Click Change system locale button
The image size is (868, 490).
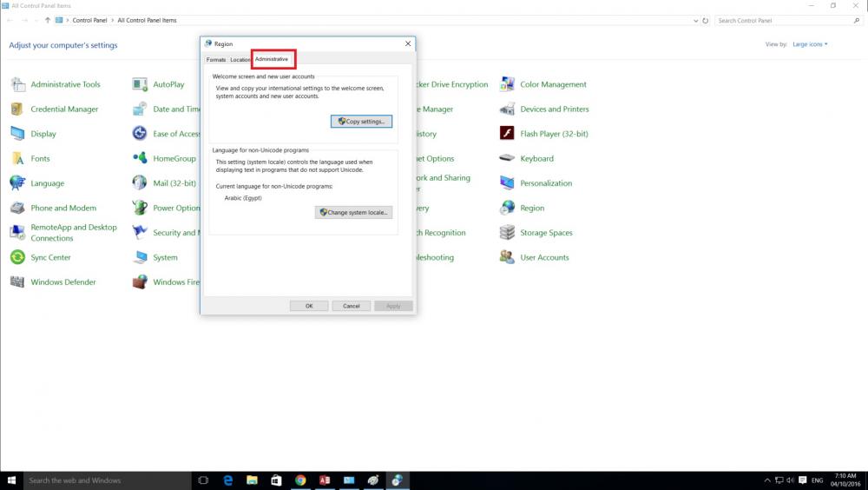tap(354, 212)
